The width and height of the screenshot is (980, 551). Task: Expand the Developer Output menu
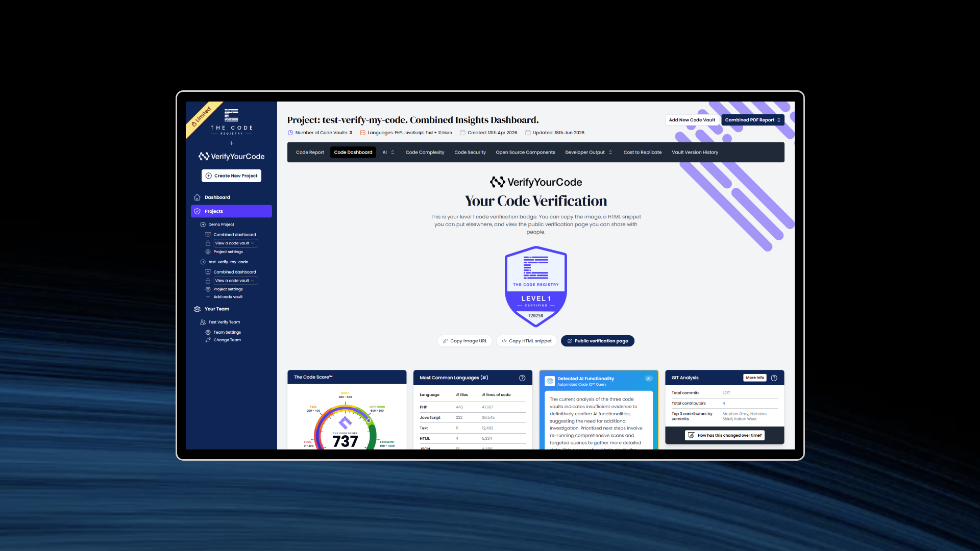pos(589,153)
